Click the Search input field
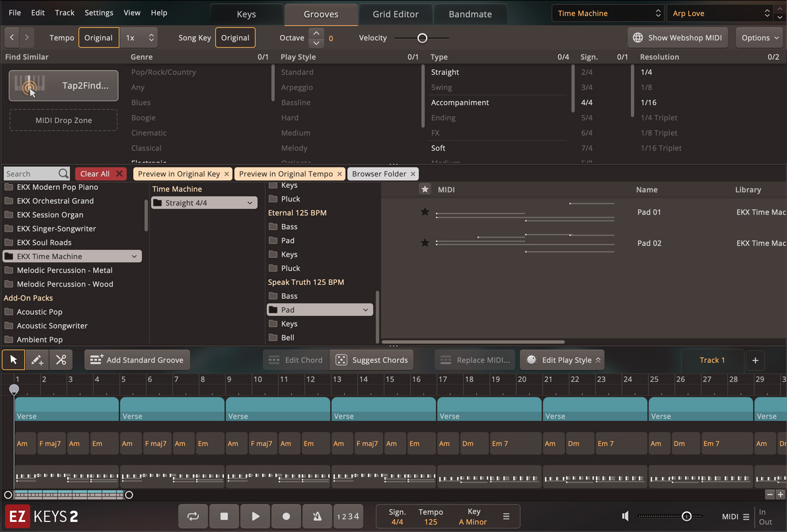Image resolution: width=787 pixels, height=532 pixels. click(x=30, y=174)
